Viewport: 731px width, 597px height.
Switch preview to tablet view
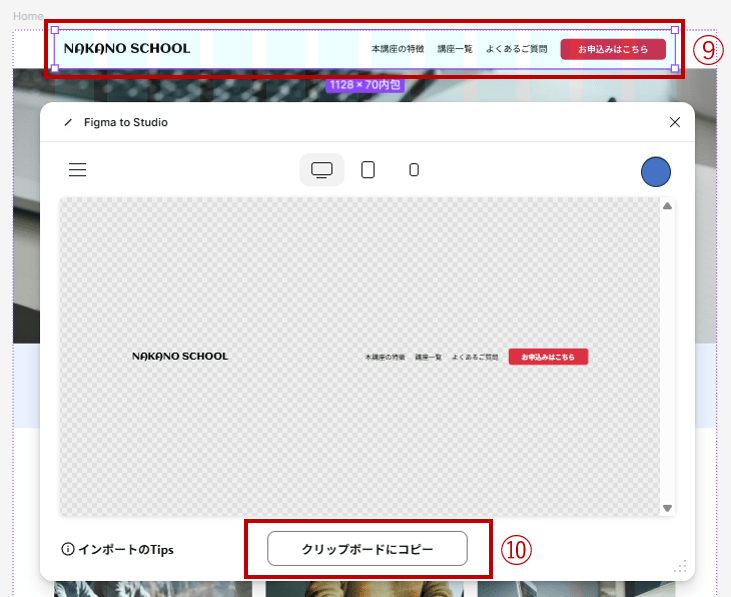(368, 170)
